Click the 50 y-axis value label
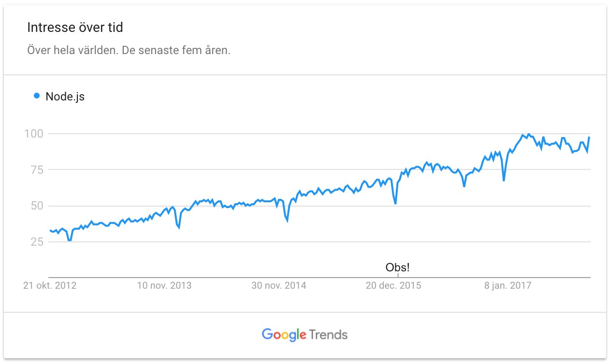610x364 pixels. click(37, 206)
